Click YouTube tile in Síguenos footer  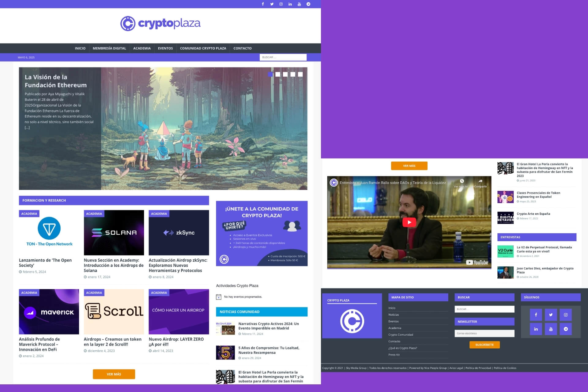551,329
